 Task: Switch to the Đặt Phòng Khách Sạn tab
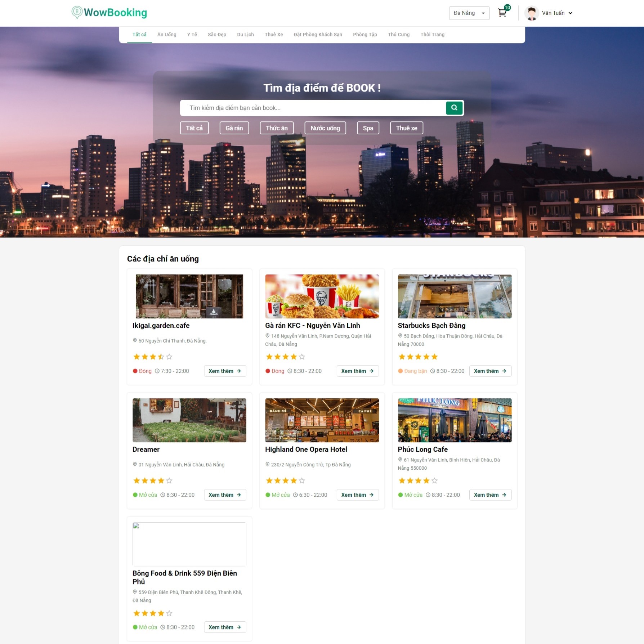(318, 35)
